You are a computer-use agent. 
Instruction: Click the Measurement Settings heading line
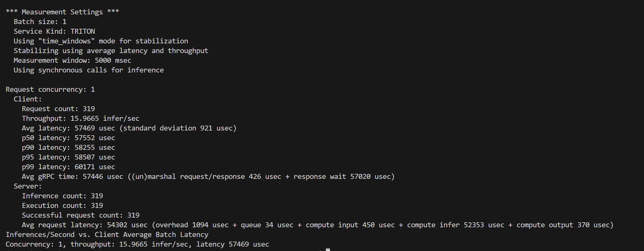(62, 12)
